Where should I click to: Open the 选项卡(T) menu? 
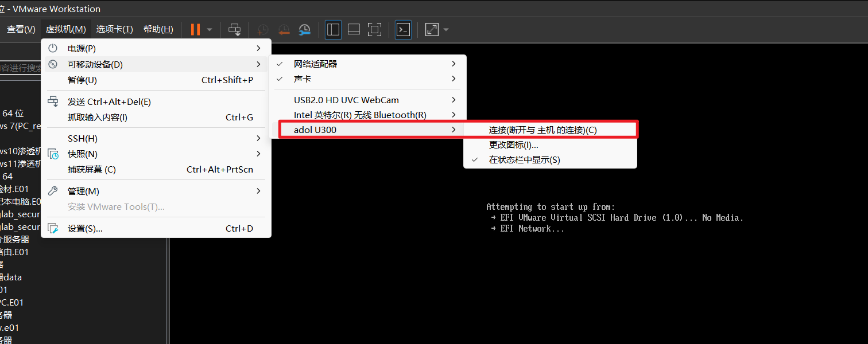tap(115, 29)
